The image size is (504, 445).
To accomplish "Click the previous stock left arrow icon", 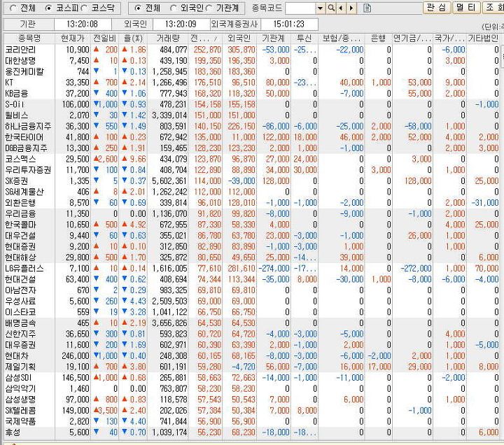I will (341, 8).
